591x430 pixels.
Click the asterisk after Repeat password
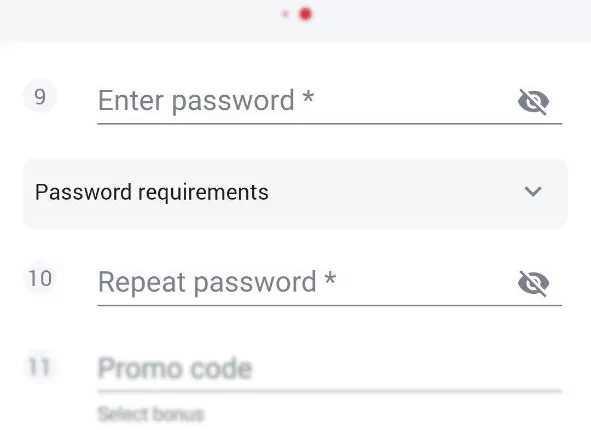pyautogui.click(x=330, y=278)
